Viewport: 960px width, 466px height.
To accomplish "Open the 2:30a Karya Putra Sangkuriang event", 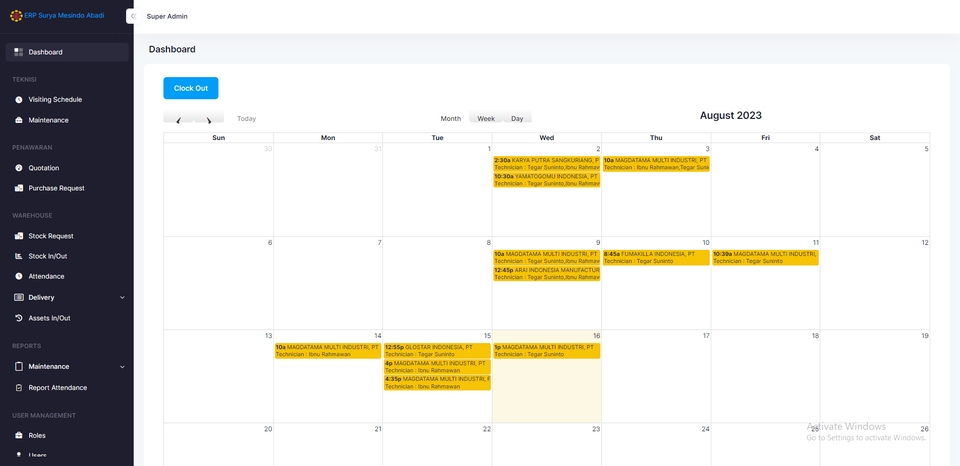I will (x=547, y=163).
